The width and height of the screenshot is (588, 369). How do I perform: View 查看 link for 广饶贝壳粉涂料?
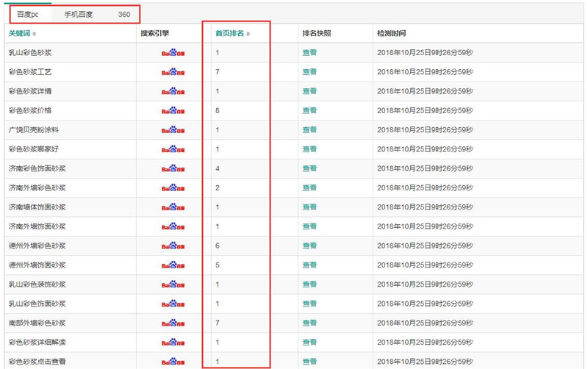pyautogui.click(x=309, y=130)
